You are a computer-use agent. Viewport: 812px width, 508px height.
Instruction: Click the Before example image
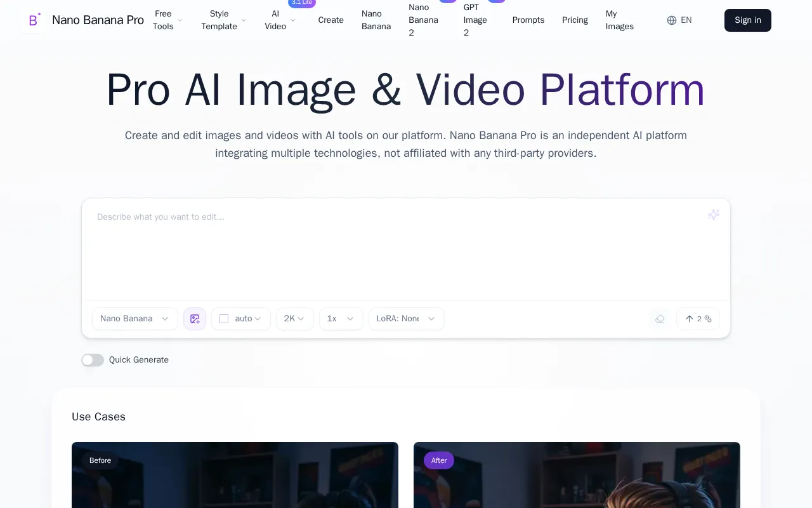[235, 475]
